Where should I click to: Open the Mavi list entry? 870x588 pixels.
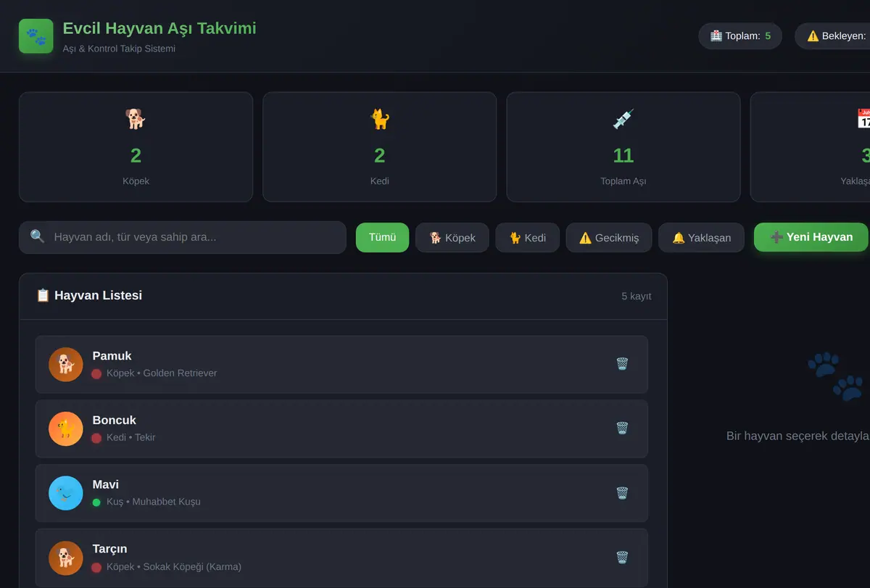[x=341, y=493]
